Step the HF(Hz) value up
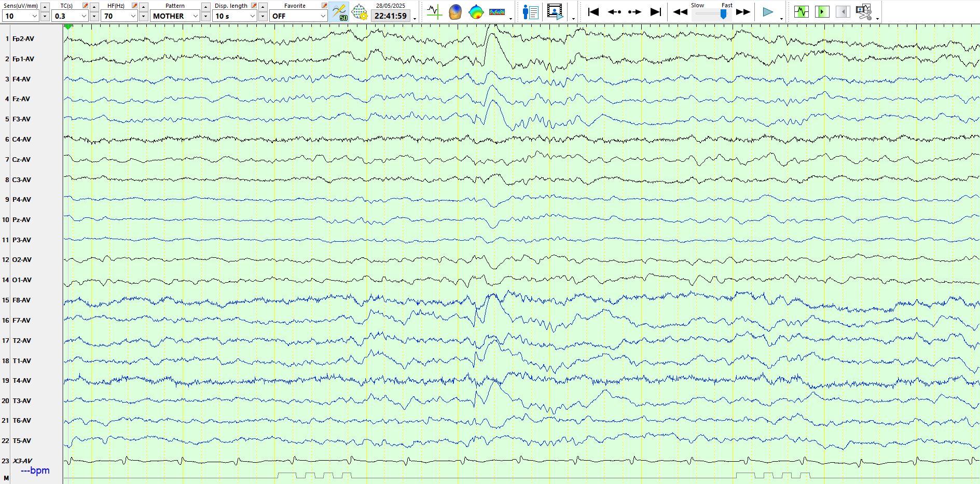This screenshot has width=980, height=484. click(144, 6)
